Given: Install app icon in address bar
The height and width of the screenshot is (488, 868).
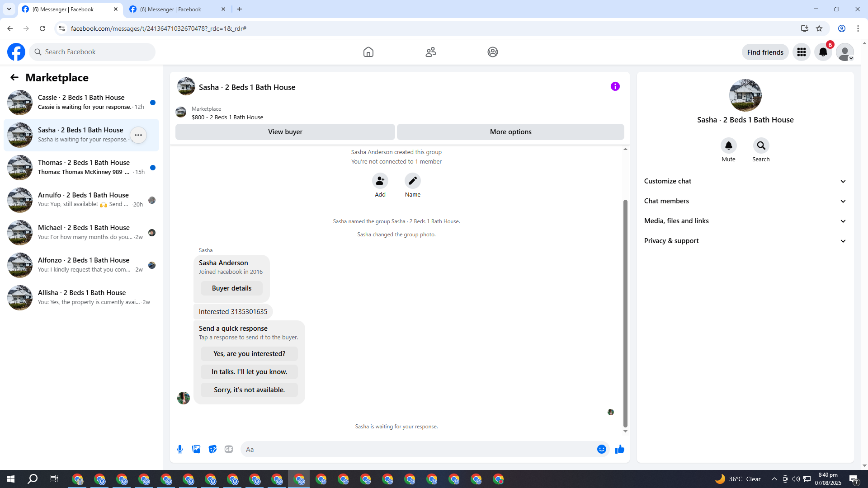Looking at the screenshot, I should [x=804, y=28].
